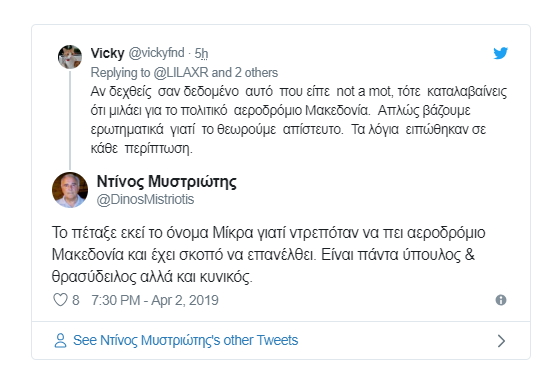The width and height of the screenshot is (557, 383).
Task: Open the 7:30 PM - Apr 2, 2019 timestamp
Action: pyautogui.click(x=155, y=301)
